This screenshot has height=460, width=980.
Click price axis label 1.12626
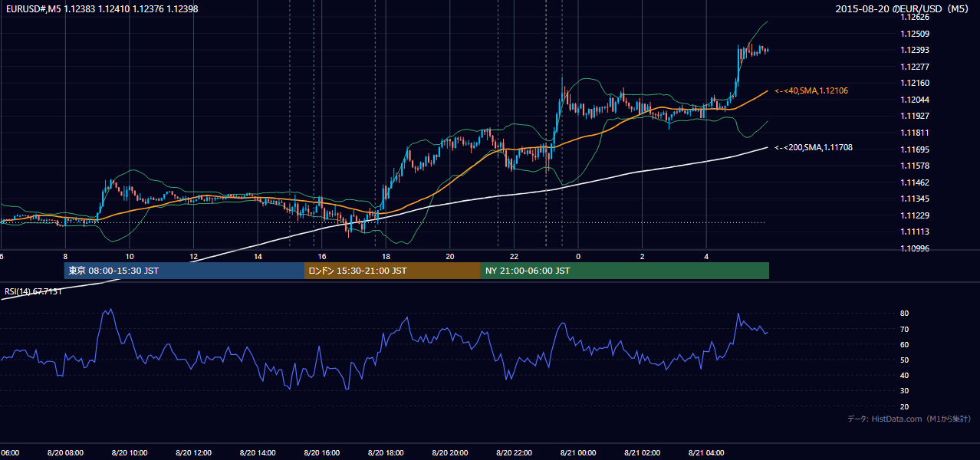point(916,17)
